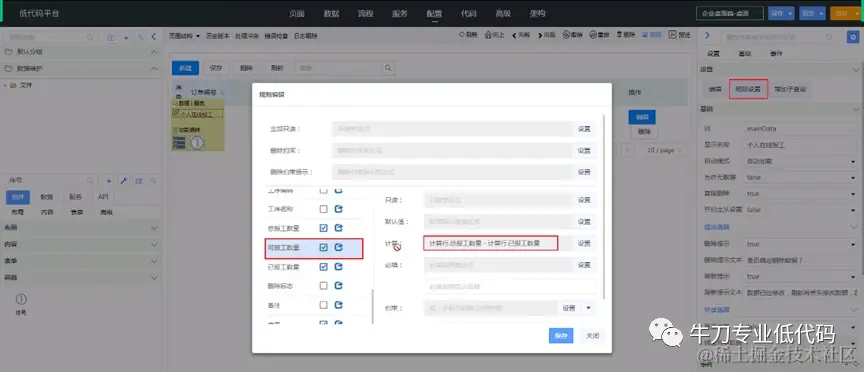Open the 页面结构 dropdown menu
This screenshot has width=864, height=372.
click(x=184, y=36)
